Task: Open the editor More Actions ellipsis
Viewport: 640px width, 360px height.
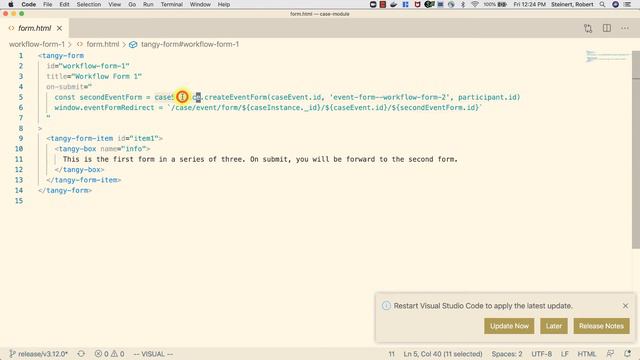Action: (625, 28)
